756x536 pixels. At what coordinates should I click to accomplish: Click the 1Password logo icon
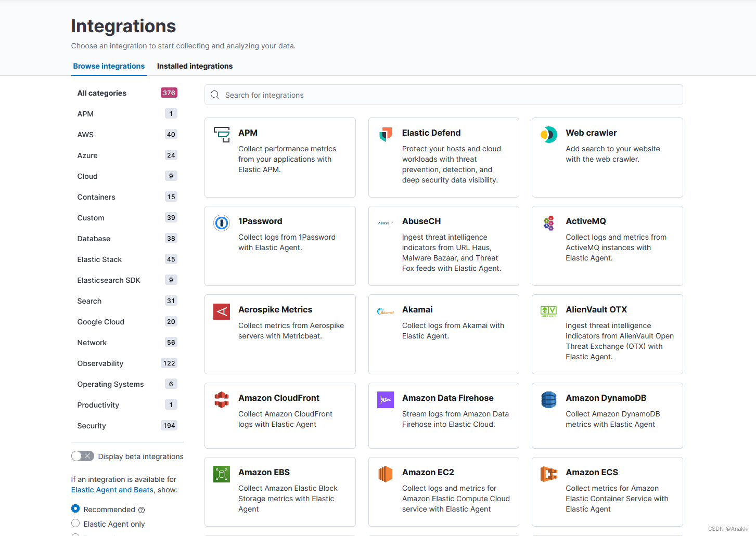point(222,223)
